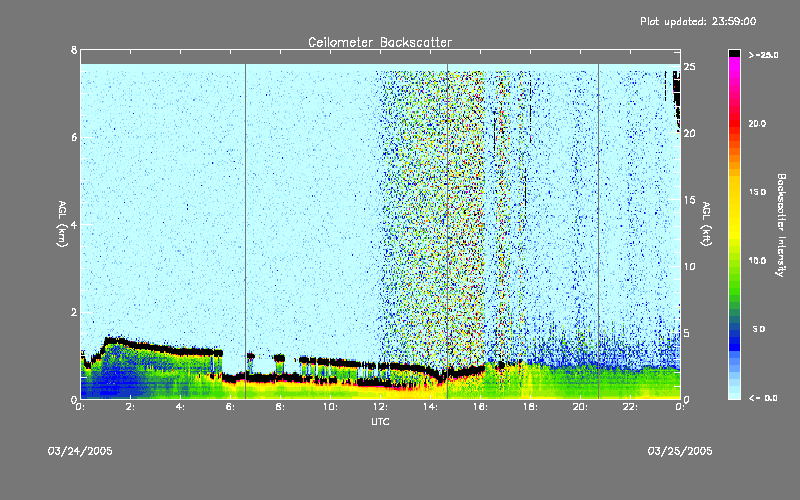Image resolution: width=800 pixels, height=500 pixels.
Task: Click the "20.0" colorbar label
Action: tap(757, 123)
